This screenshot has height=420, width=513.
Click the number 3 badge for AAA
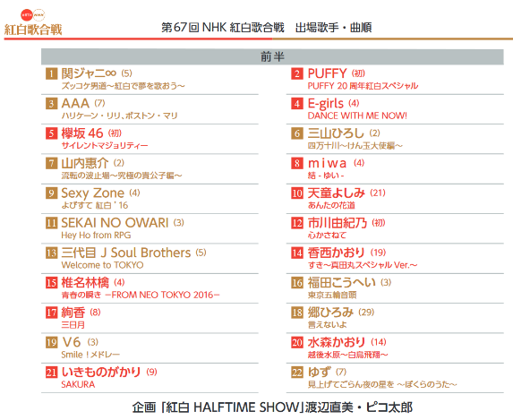[x=51, y=104]
